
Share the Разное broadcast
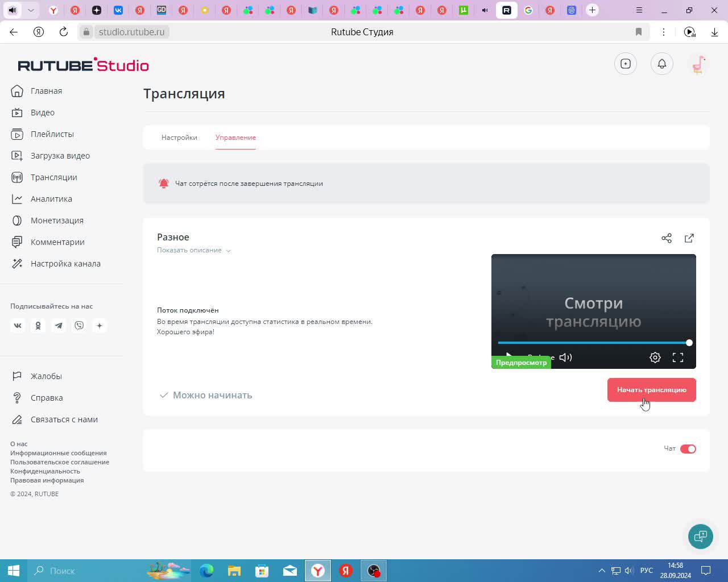667,238
